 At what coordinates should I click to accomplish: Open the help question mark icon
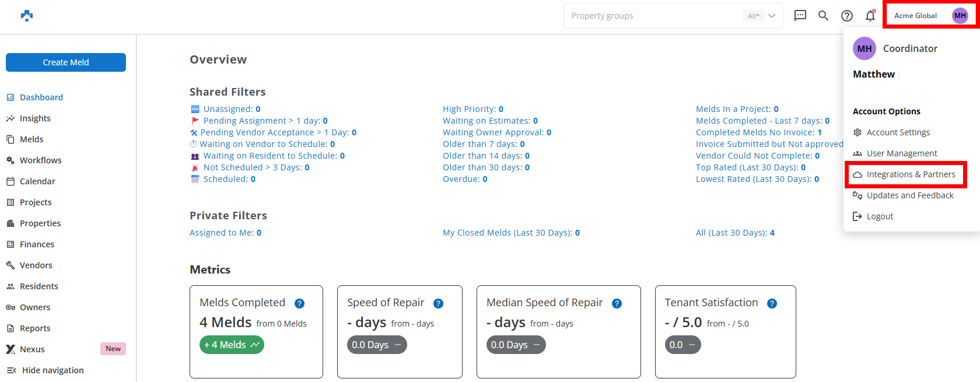tap(847, 16)
